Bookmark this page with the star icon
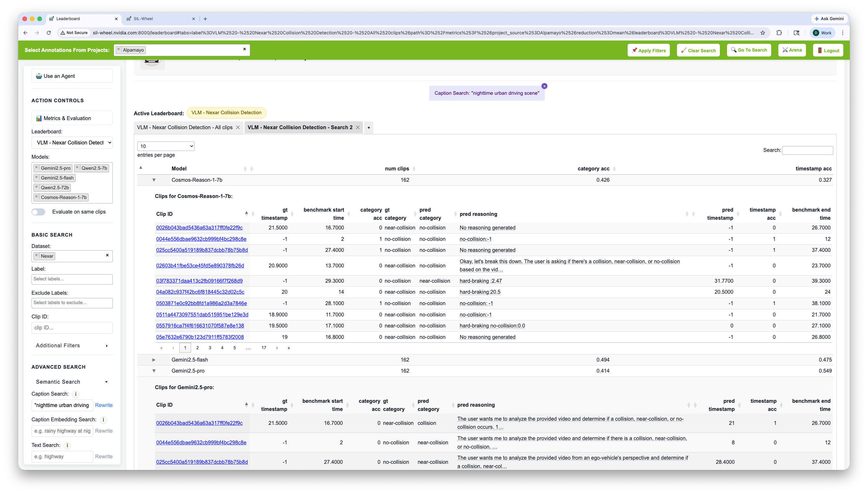The image size is (868, 494). (763, 33)
